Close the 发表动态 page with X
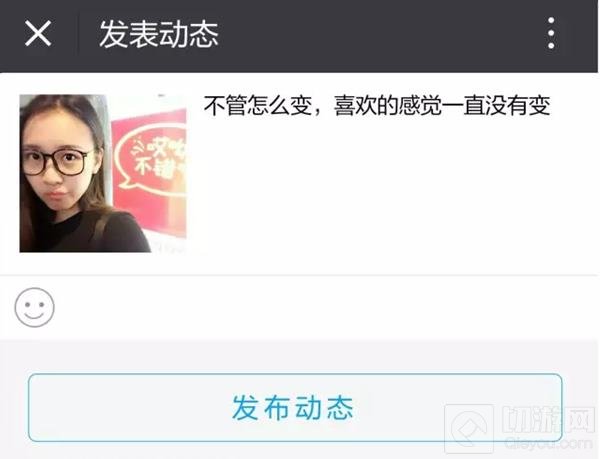Screen dimensions: 600x459 pyautogui.click(x=38, y=34)
